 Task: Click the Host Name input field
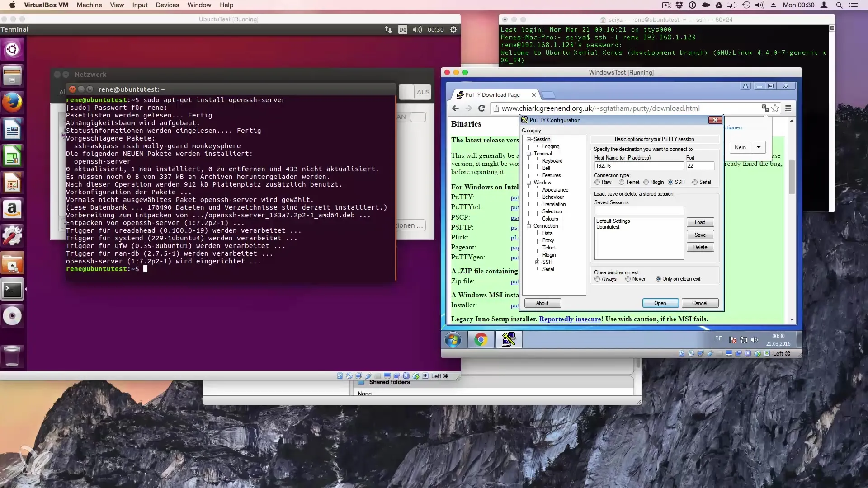[x=638, y=166]
